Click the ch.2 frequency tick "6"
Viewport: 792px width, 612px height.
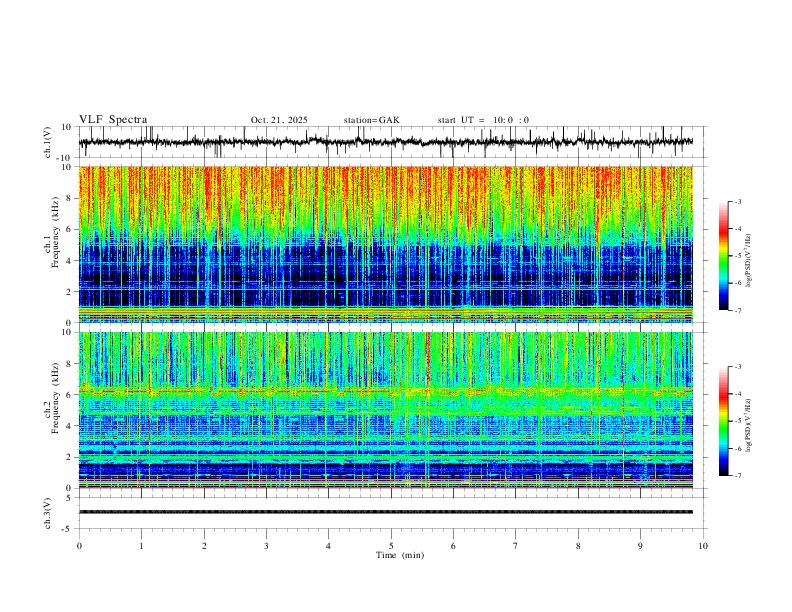point(69,395)
